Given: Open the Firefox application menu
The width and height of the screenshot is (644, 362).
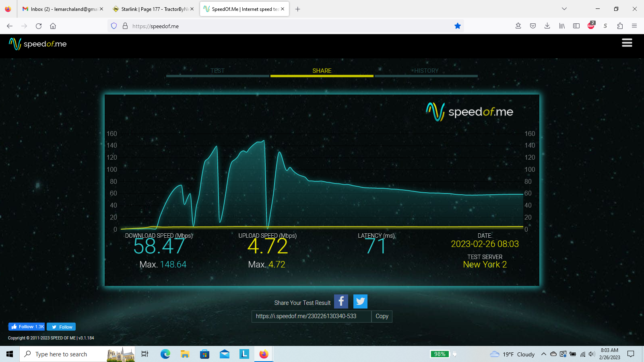Looking at the screenshot, I should click(634, 26).
